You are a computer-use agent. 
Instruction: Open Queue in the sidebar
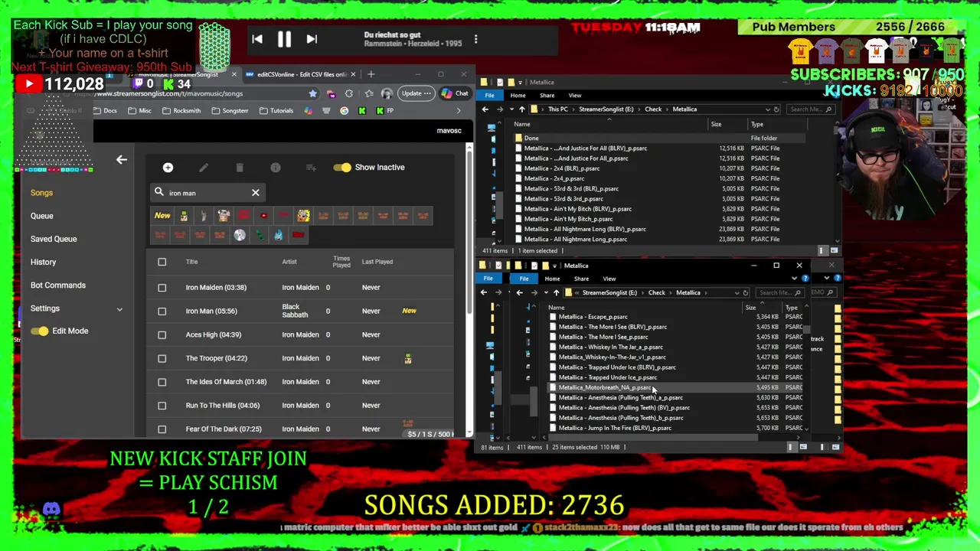[x=42, y=216]
